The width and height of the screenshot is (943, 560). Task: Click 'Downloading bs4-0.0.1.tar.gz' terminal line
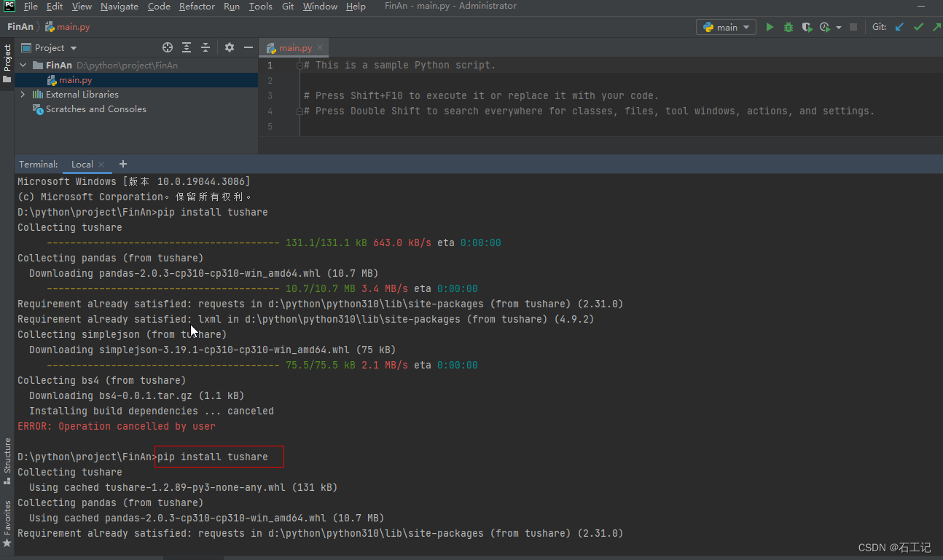click(137, 396)
